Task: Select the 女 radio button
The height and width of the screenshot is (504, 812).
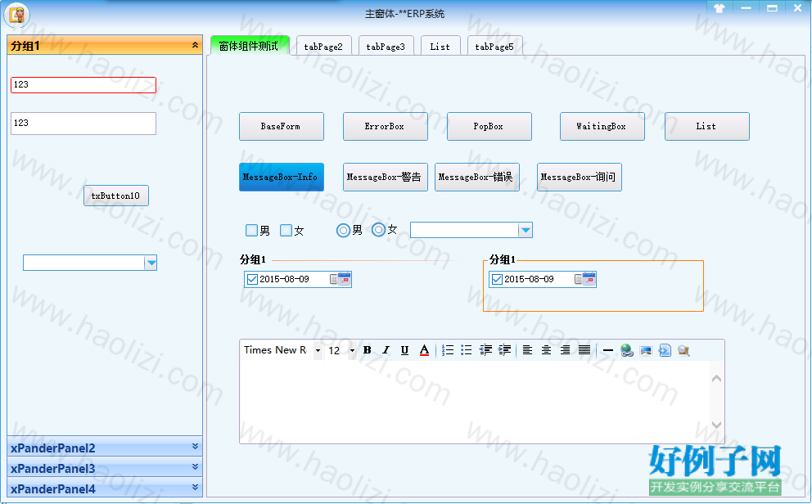Action: pyautogui.click(x=378, y=229)
